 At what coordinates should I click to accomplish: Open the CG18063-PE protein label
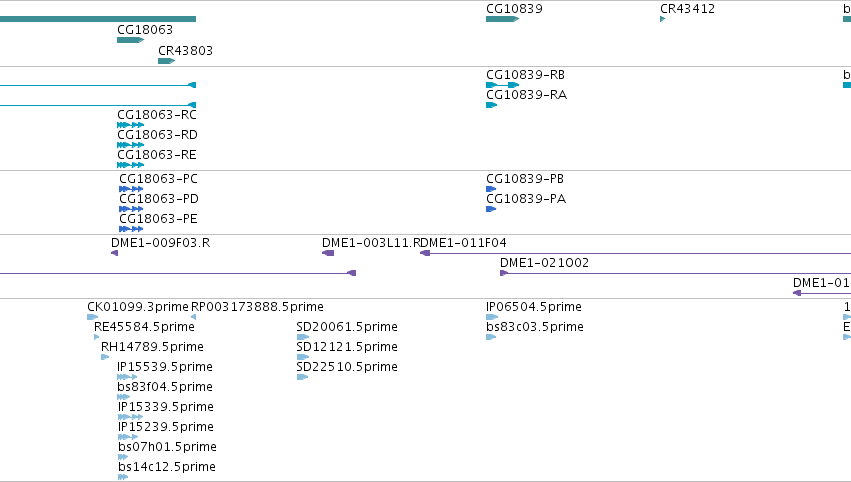158,219
